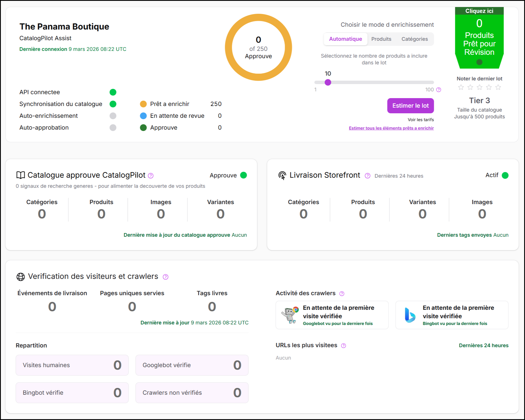Click the help icon beside Livraison Storefront
Image resolution: width=525 pixels, height=420 pixels.
367,176
